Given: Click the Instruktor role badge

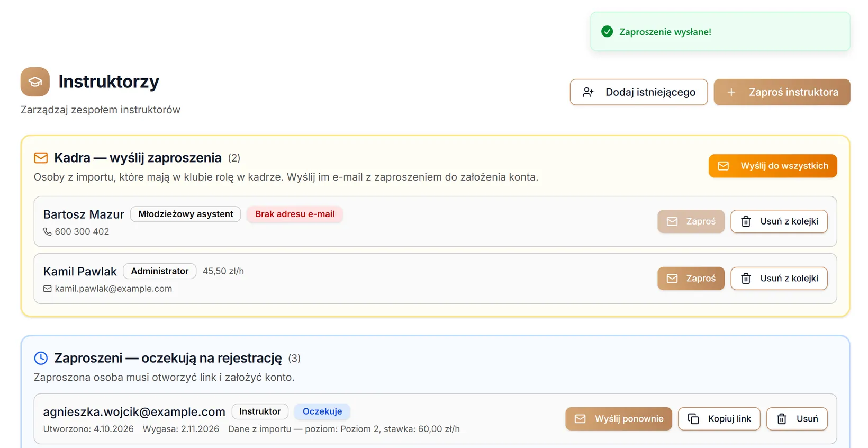Looking at the screenshot, I should [x=260, y=411].
